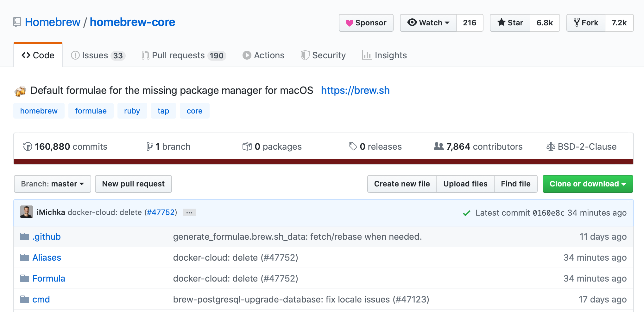Click the core topic tag

pyautogui.click(x=194, y=111)
